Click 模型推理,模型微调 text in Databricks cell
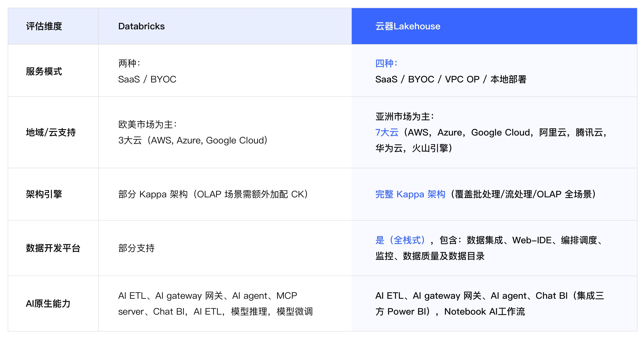This screenshot has height=338, width=644. point(272,312)
